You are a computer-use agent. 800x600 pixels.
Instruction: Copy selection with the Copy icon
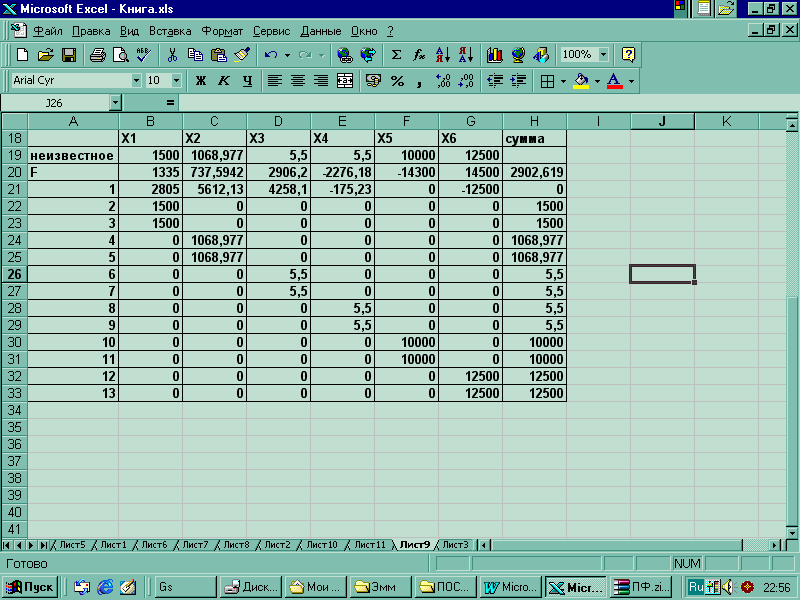(195, 55)
